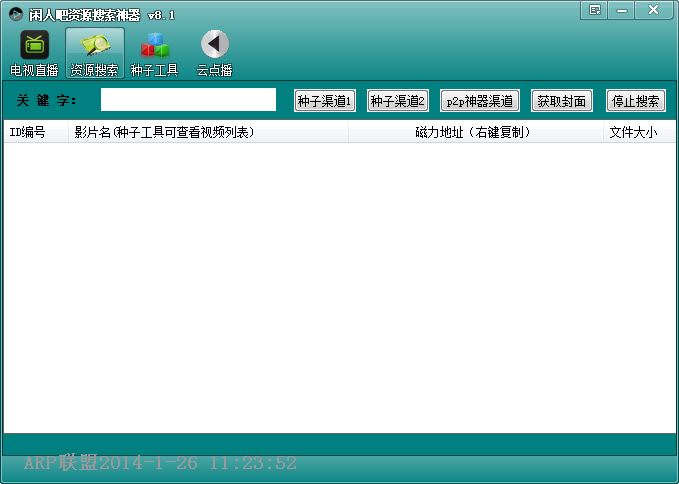Select the 资源搜索 resource search icon
This screenshot has height=484, width=679.
coord(94,45)
